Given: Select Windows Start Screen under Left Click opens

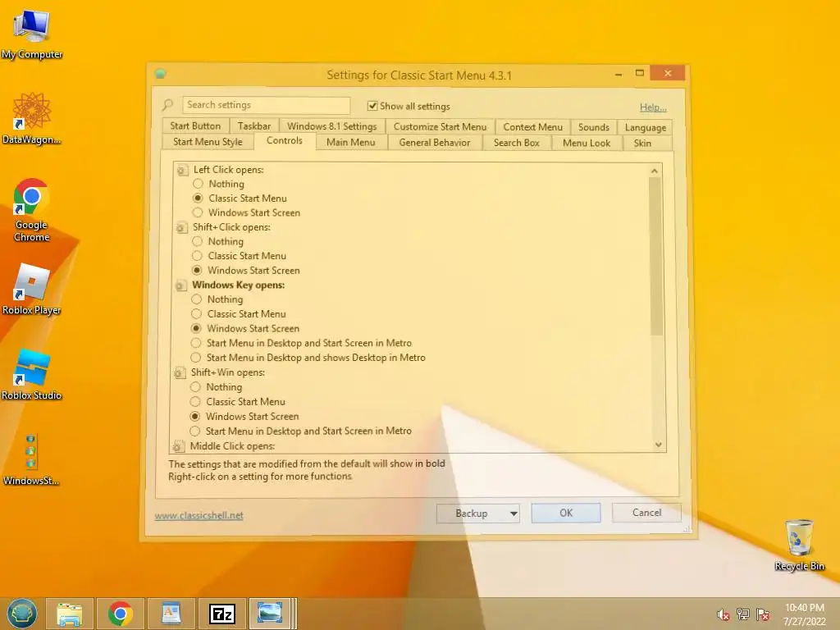Looking at the screenshot, I should pos(198,212).
